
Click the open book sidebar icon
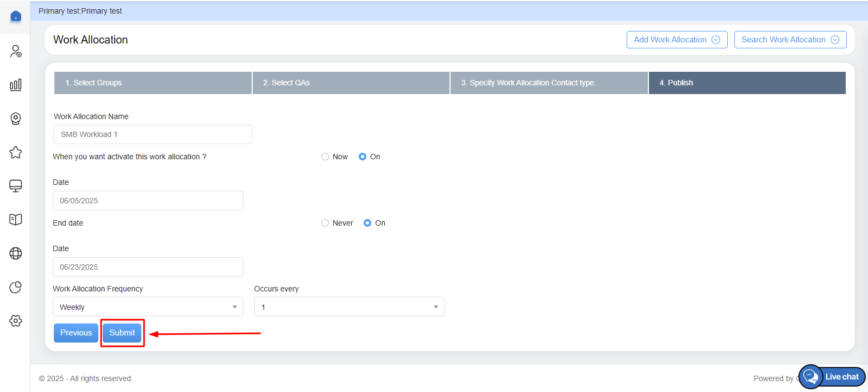(16, 220)
